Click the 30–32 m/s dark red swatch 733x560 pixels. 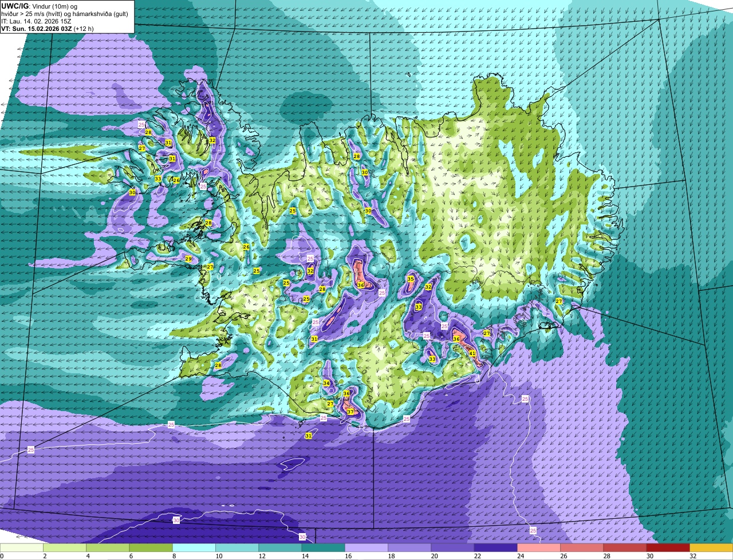668,547
